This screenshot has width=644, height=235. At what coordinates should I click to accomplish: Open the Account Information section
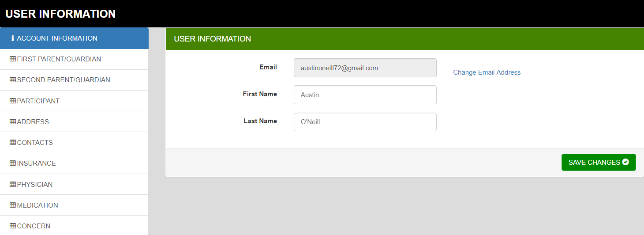(x=57, y=38)
